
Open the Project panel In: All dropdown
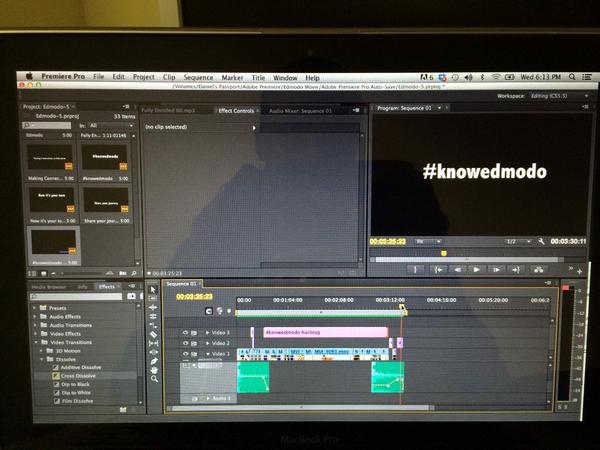[x=111, y=126]
